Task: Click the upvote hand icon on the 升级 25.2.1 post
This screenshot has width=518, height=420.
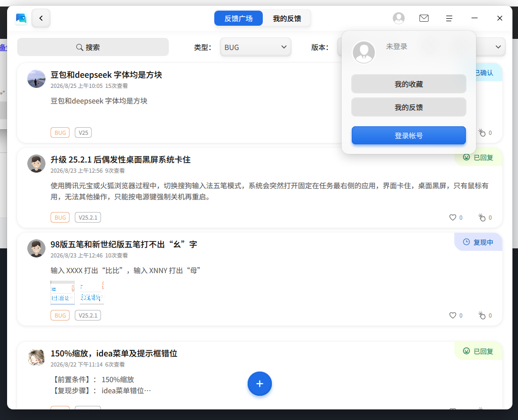Action: pos(482,218)
